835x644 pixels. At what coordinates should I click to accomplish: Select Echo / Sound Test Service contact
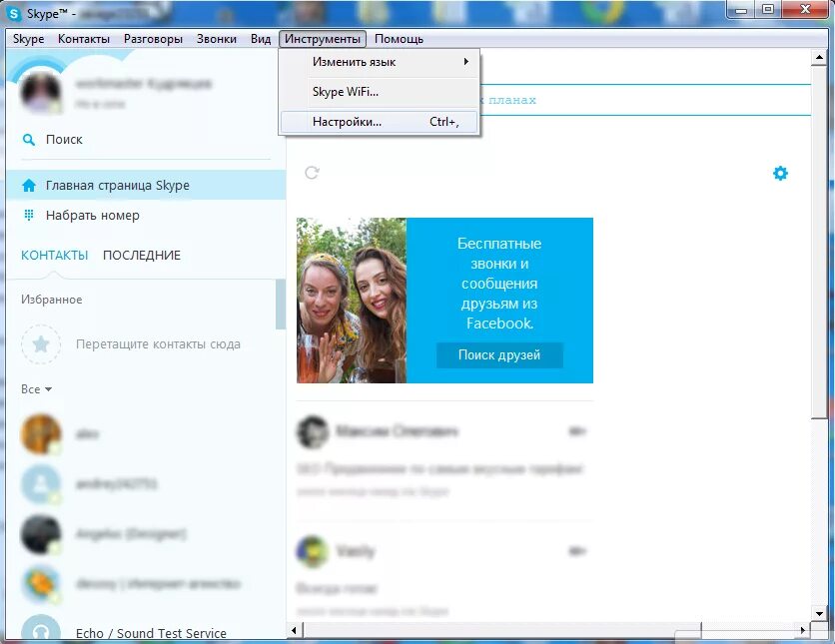(146, 628)
